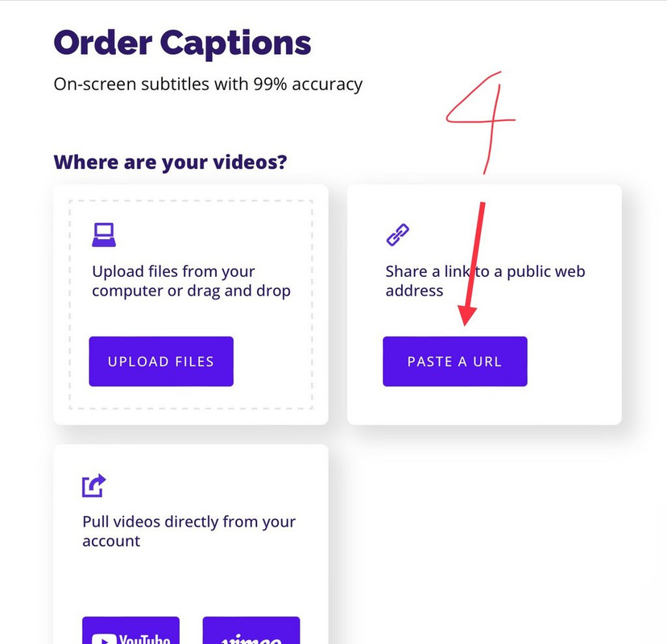
Task: Open the Vimeo import button
Action: 251,630
